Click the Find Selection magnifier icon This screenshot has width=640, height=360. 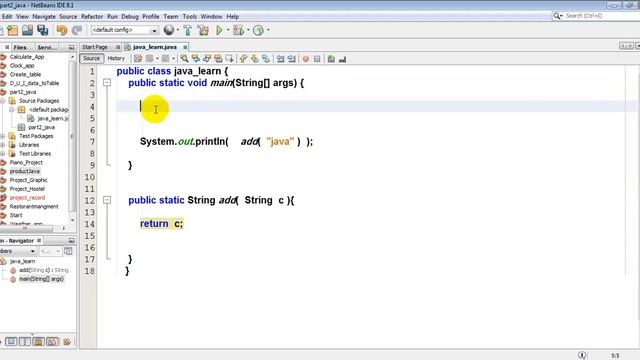click(184, 59)
